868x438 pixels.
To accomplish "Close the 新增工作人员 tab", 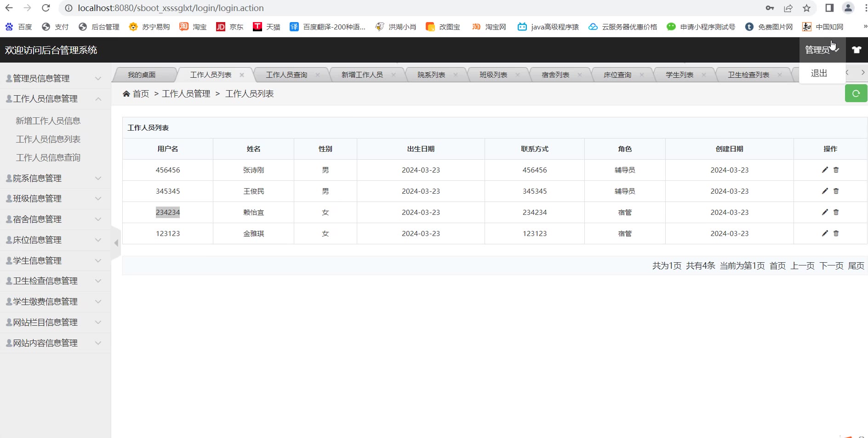I will [394, 75].
